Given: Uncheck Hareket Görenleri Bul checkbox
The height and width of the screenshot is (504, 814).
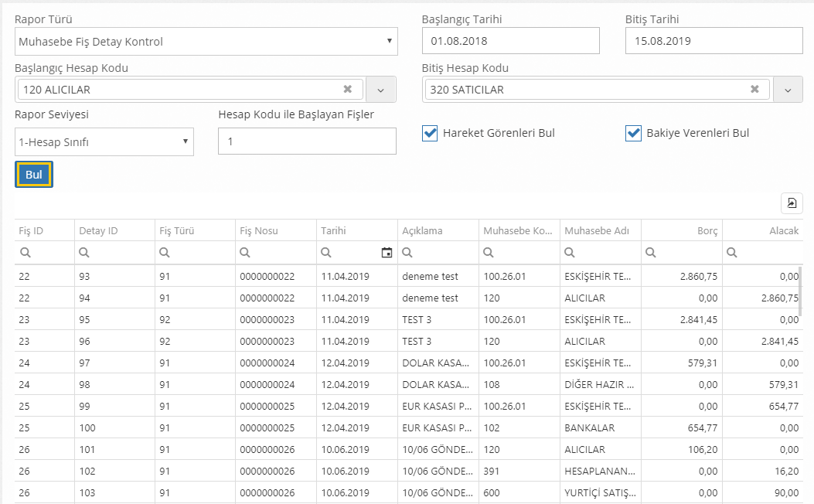Looking at the screenshot, I should (431, 133).
